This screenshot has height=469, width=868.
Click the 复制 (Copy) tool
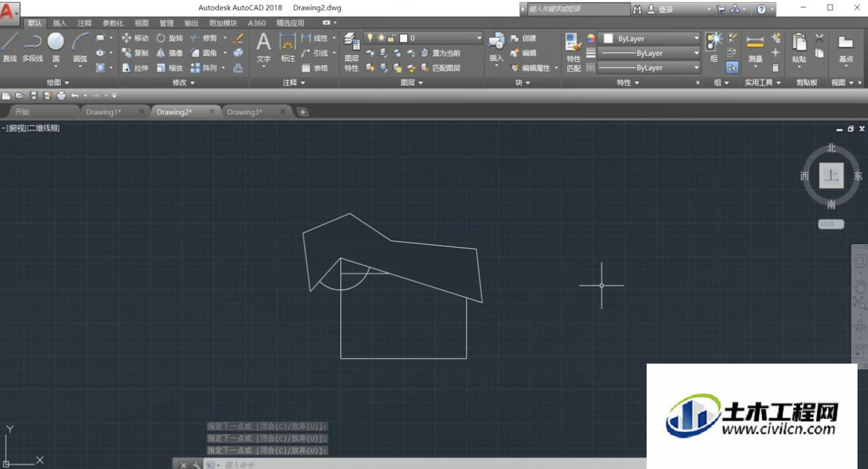point(135,53)
